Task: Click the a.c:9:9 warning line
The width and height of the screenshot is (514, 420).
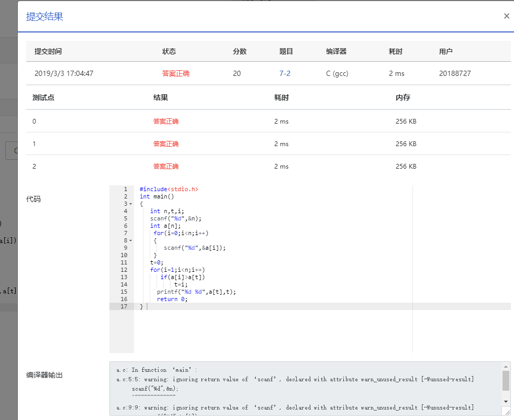Action: 295,407
